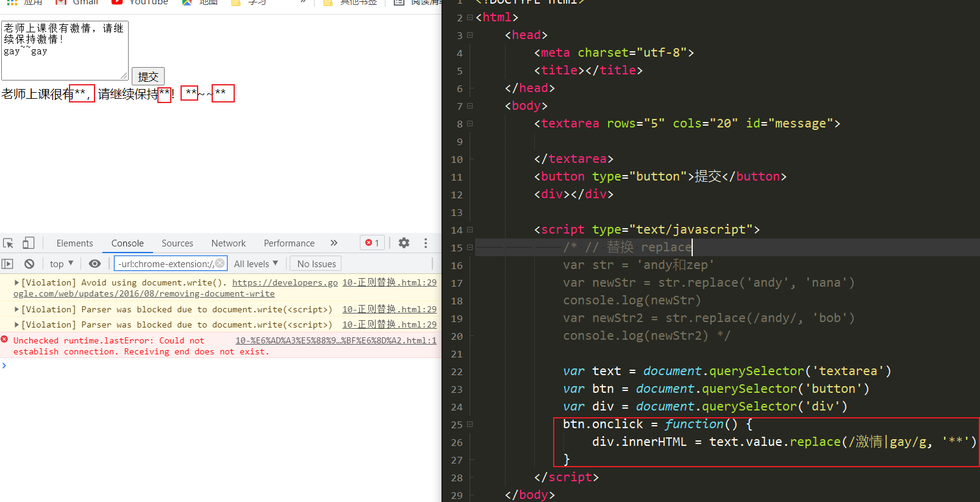Collapse the script fold on line 14
The height and width of the screenshot is (502, 980).
pos(470,230)
